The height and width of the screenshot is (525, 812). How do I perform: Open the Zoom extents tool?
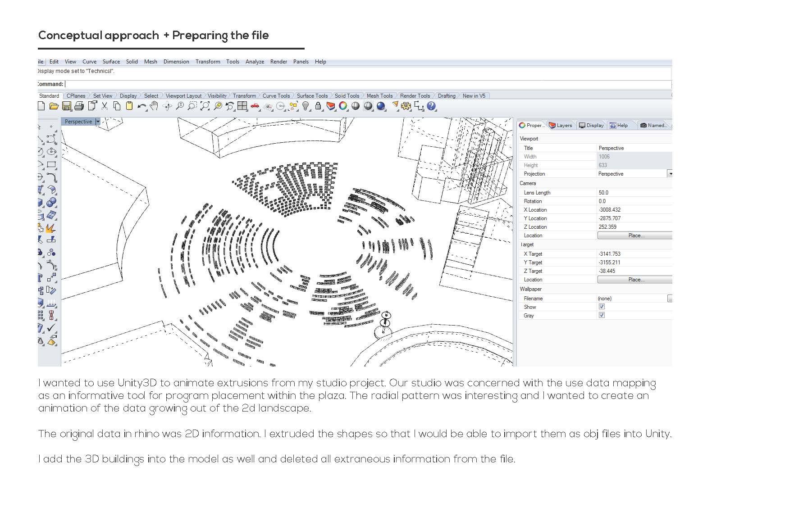204,108
